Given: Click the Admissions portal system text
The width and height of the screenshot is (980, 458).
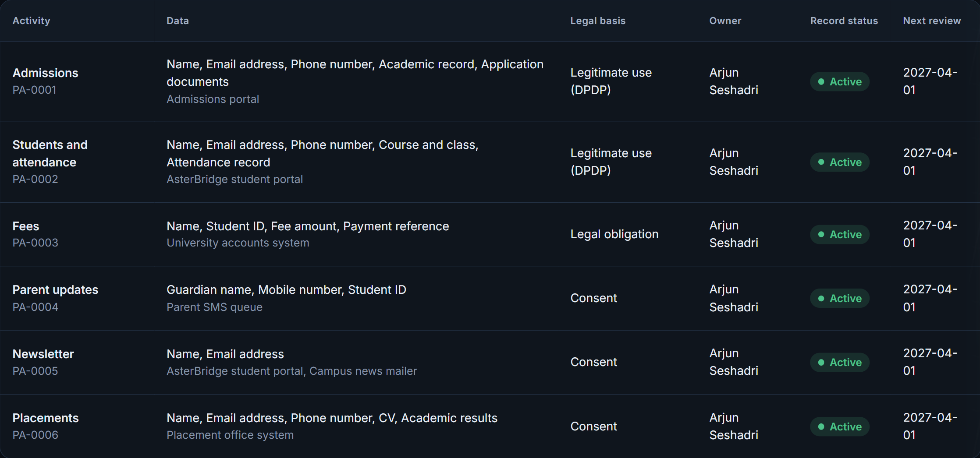Looking at the screenshot, I should (x=213, y=99).
